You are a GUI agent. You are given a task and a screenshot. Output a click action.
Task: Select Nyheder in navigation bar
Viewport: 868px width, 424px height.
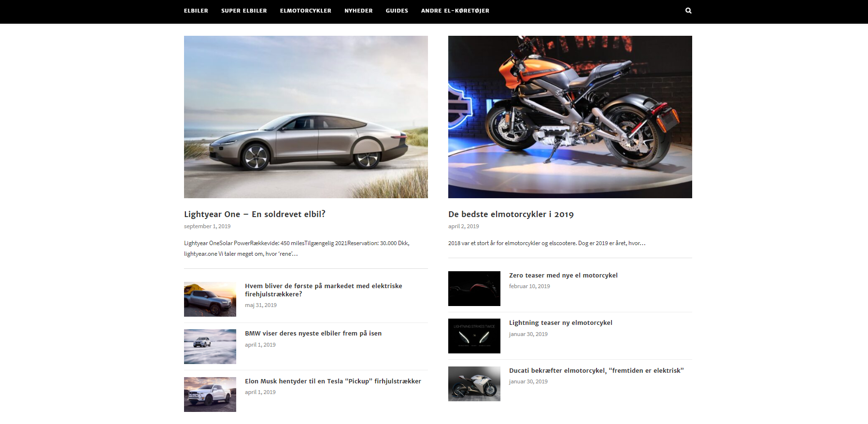[x=358, y=11]
